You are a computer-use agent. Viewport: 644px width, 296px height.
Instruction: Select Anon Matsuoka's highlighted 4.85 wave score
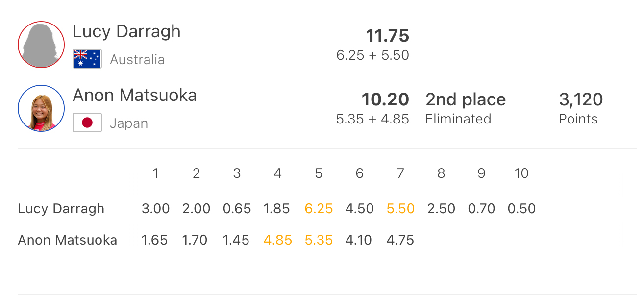tap(277, 240)
